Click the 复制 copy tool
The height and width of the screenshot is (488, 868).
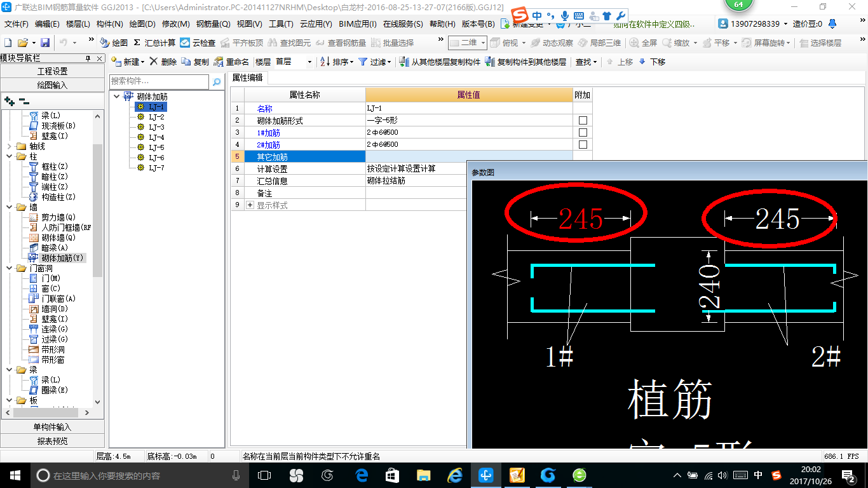point(195,62)
